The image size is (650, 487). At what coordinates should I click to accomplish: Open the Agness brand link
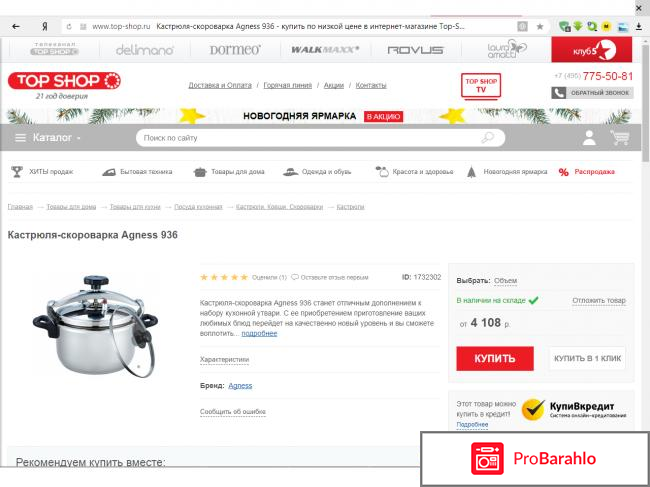(x=240, y=385)
